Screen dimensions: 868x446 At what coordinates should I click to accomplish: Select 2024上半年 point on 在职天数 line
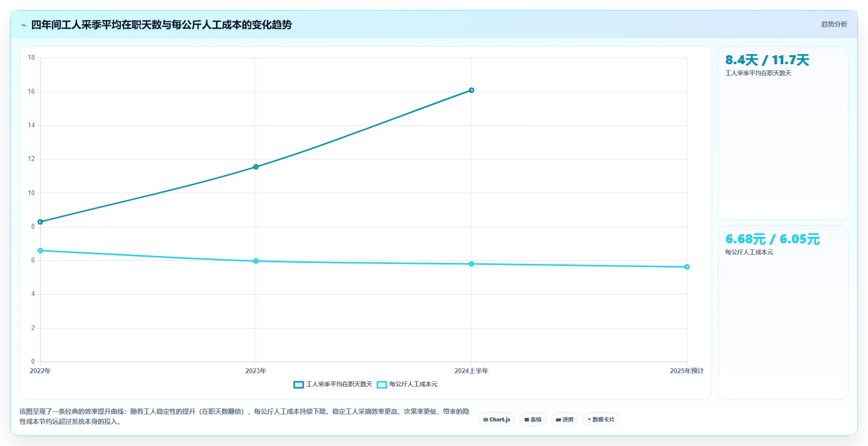click(x=471, y=90)
